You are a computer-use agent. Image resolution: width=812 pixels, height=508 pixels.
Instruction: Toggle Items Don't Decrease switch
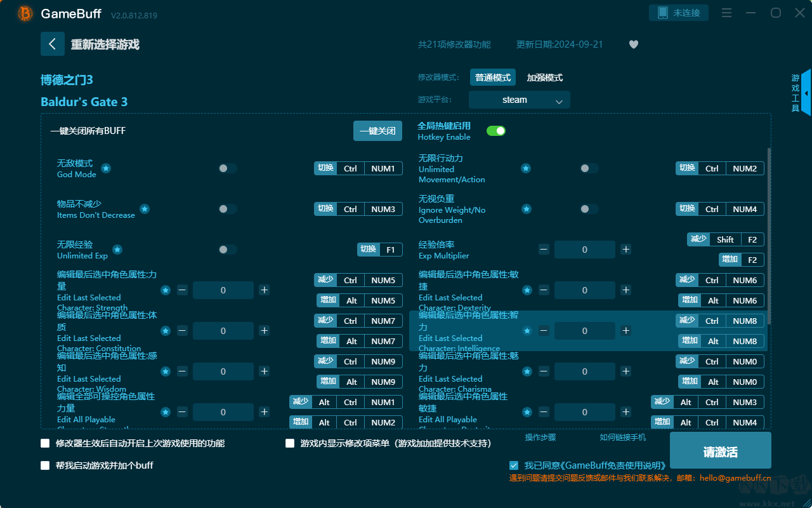click(x=228, y=209)
